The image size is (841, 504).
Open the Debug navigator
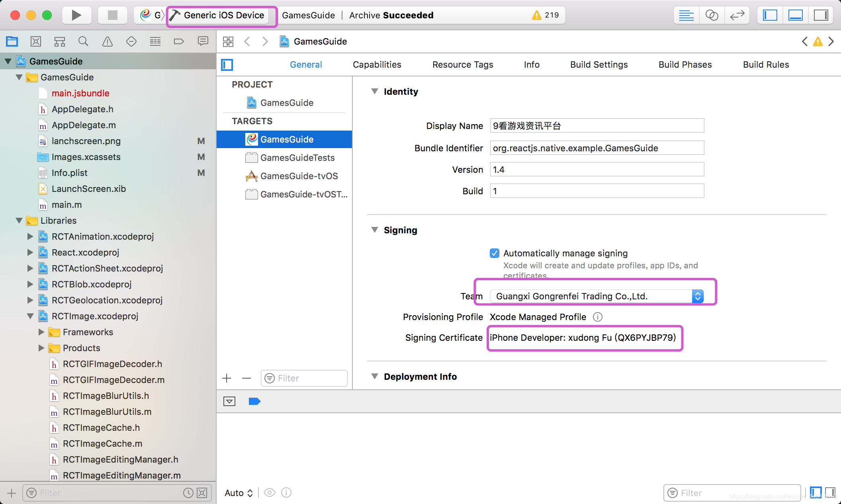point(155,41)
